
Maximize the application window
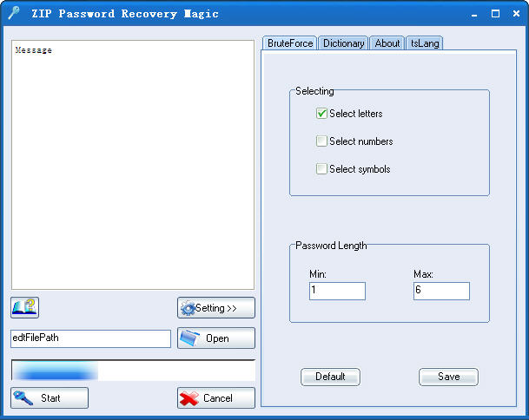pyautogui.click(x=495, y=14)
